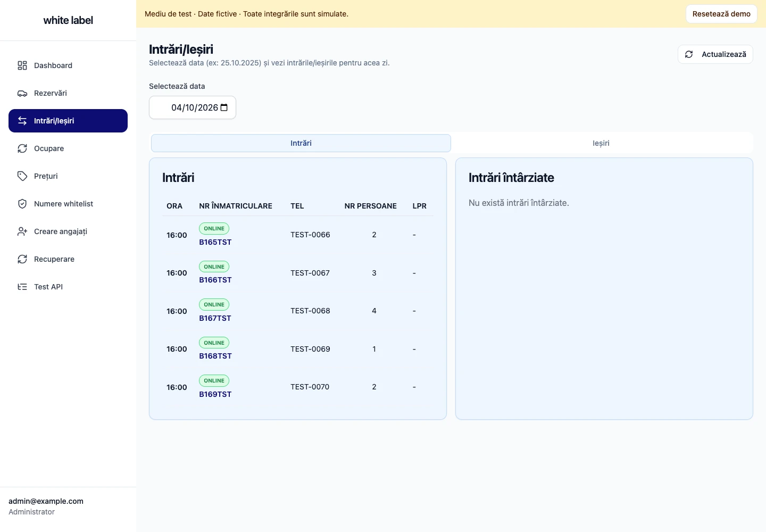Image resolution: width=766 pixels, height=532 pixels.
Task: Click the Actualizează label
Action: [724, 54]
